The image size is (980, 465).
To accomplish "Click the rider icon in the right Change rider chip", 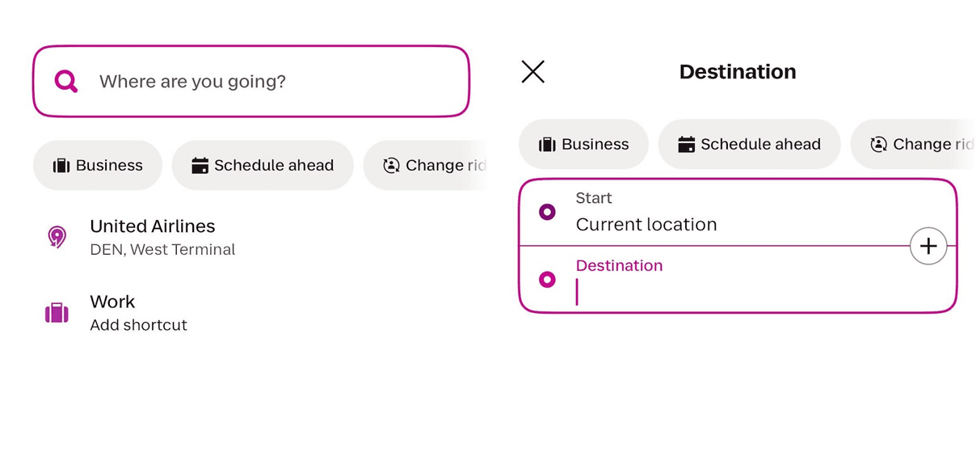I will click(878, 145).
